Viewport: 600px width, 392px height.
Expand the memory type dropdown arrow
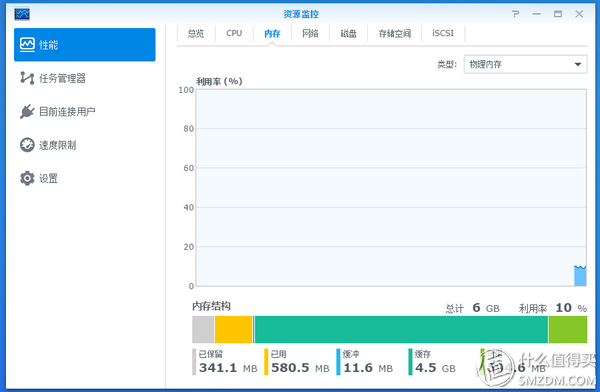(578, 64)
